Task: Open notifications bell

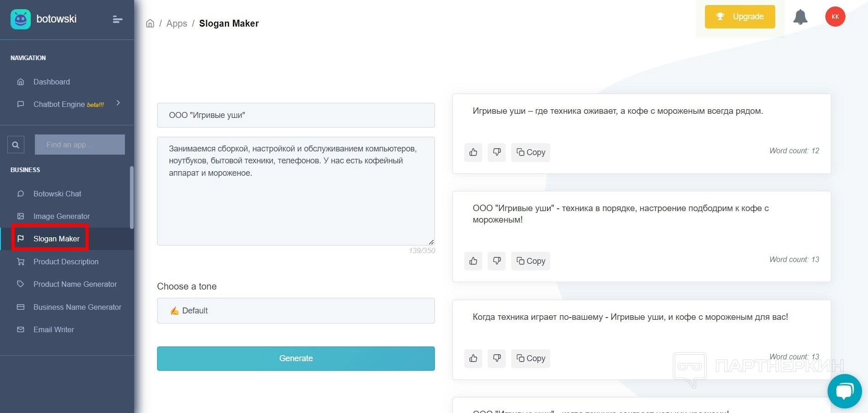Action: coord(800,17)
